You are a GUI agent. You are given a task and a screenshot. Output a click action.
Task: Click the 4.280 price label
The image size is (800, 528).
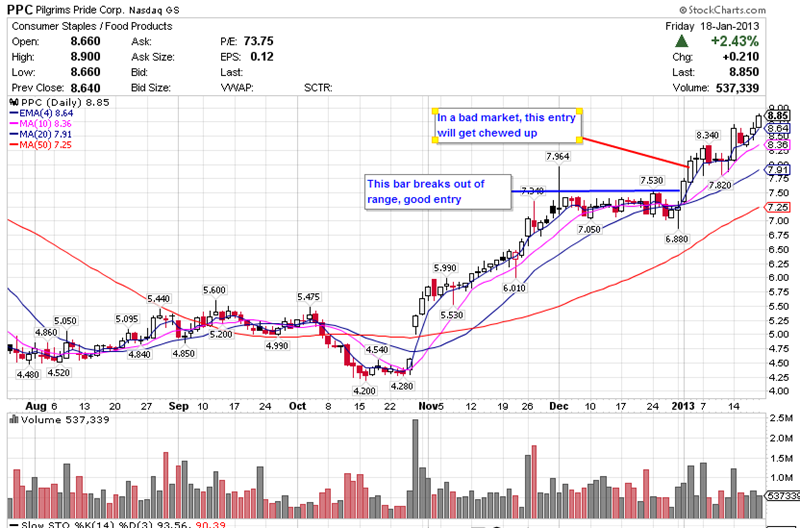click(402, 386)
